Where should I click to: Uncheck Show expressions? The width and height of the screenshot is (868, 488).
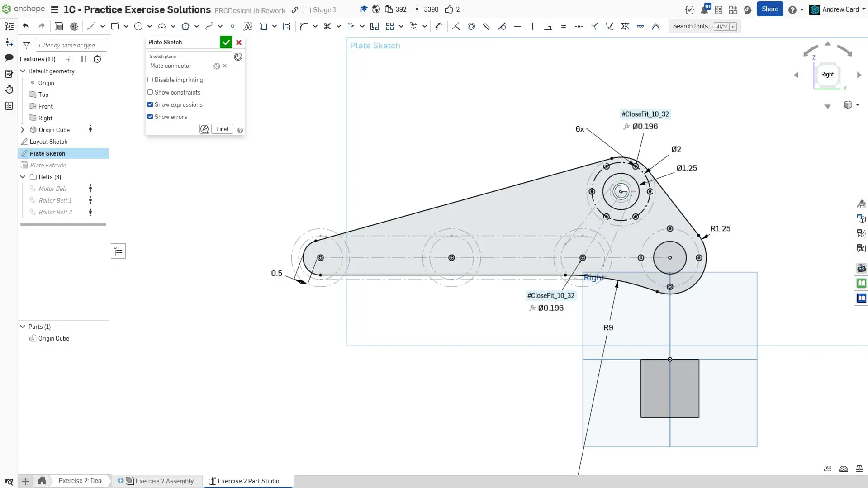pyautogui.click(x=150, y=104)
